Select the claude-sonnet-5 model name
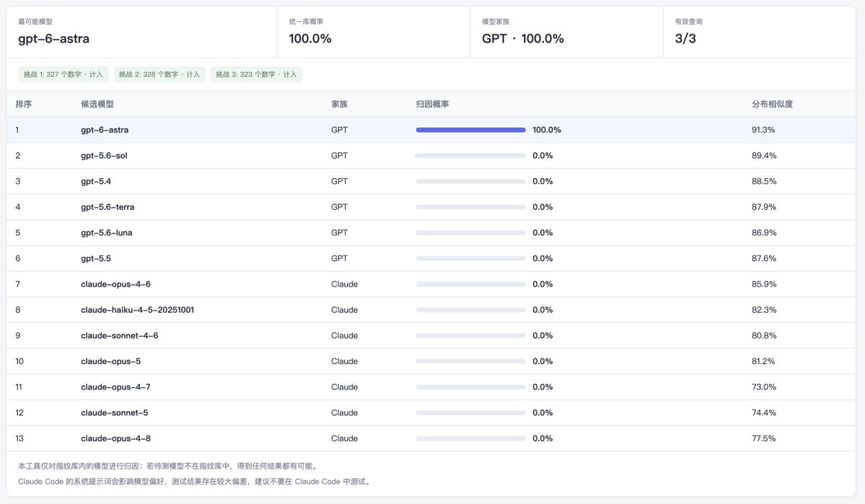 (115, 412)
